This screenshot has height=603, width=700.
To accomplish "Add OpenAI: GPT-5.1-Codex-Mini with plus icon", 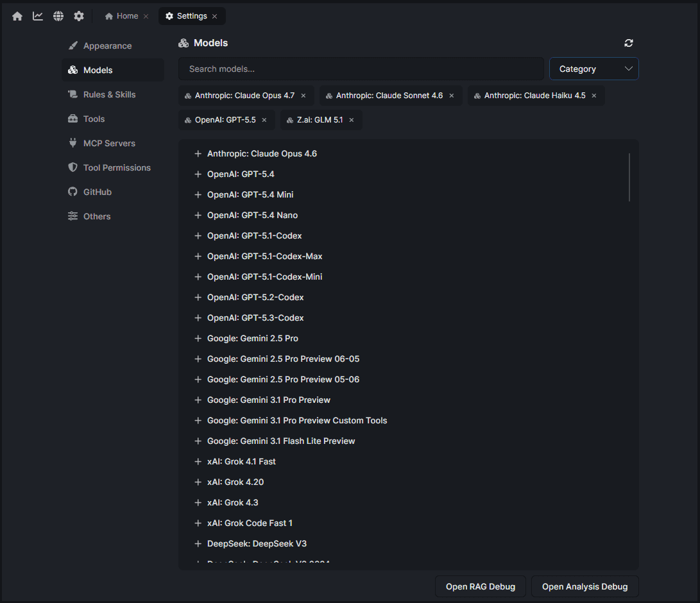I will pos(198,276).
